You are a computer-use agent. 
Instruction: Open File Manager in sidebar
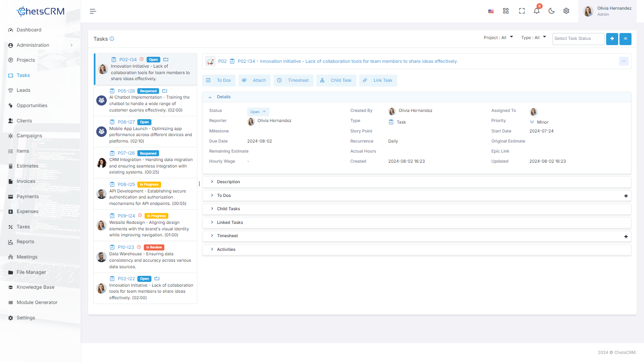[x=31, y=272]
